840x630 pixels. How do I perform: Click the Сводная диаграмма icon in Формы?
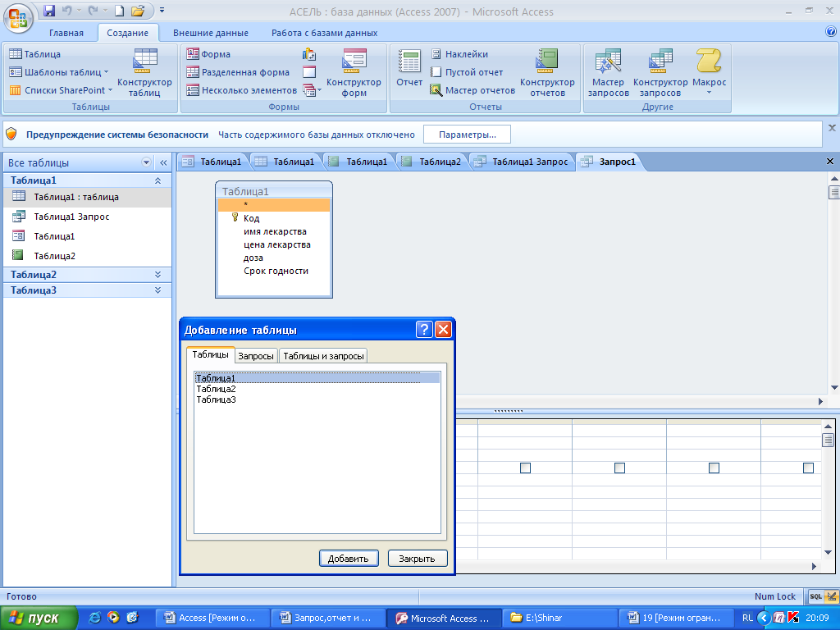coord(309,54)
